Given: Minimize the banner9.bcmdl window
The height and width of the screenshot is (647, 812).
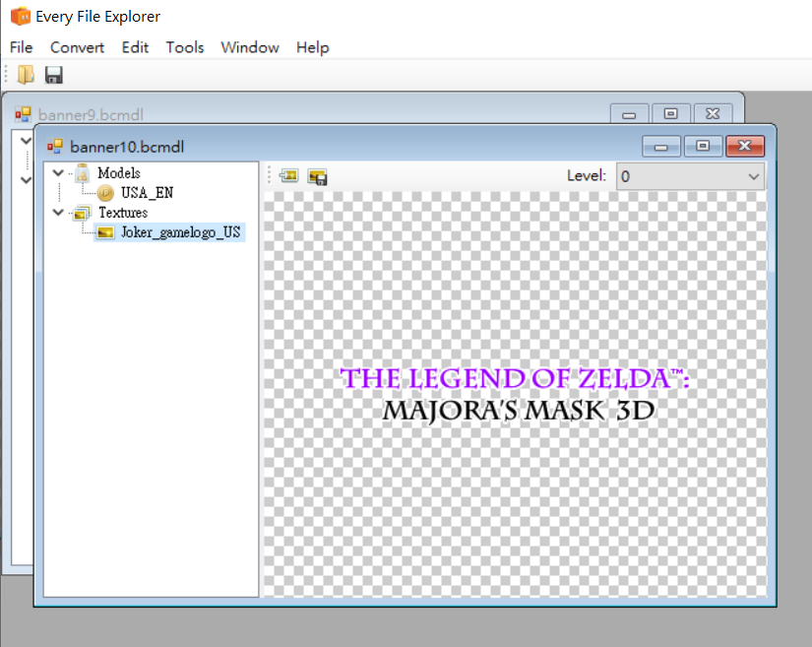Looking at the screenshot, I should coord(629,114).
